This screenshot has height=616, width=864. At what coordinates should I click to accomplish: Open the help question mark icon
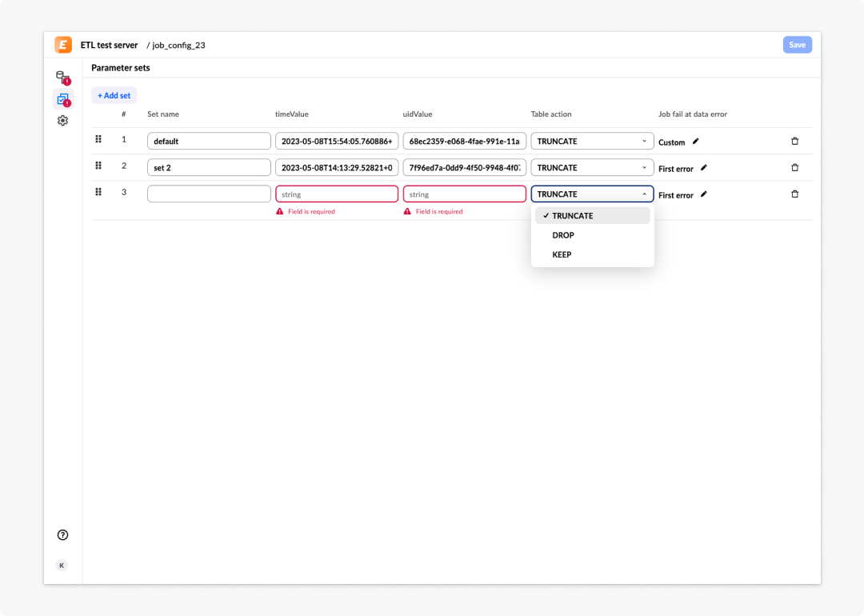(x=63, y=535)
